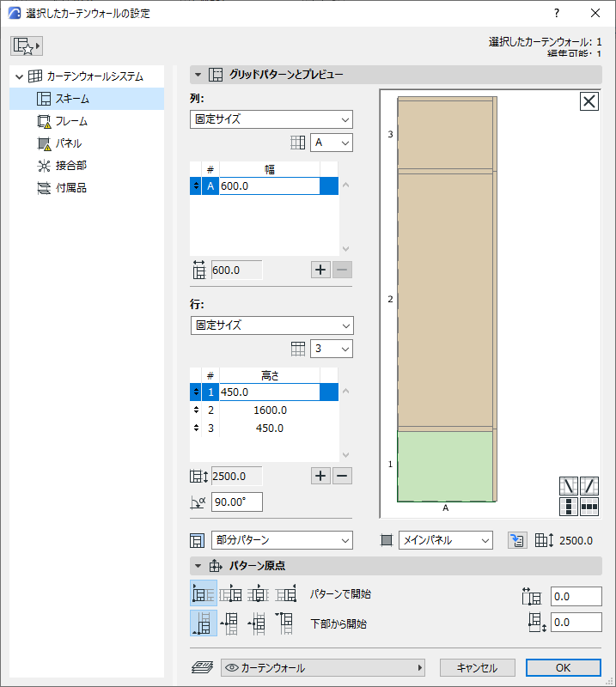
Task: Click the vertical pattern layout icon in preview
Action: tap(568, 507)
